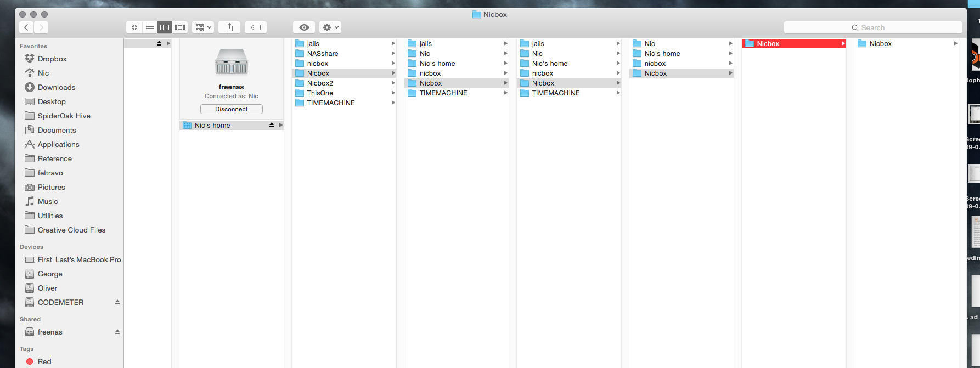
Task: Select the Red tag
Action: [44, 361]
